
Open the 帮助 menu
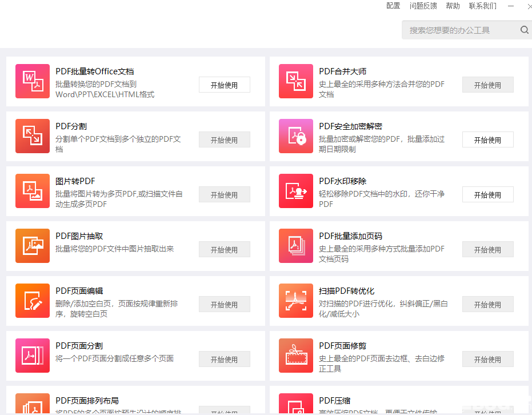coord(453,6)
